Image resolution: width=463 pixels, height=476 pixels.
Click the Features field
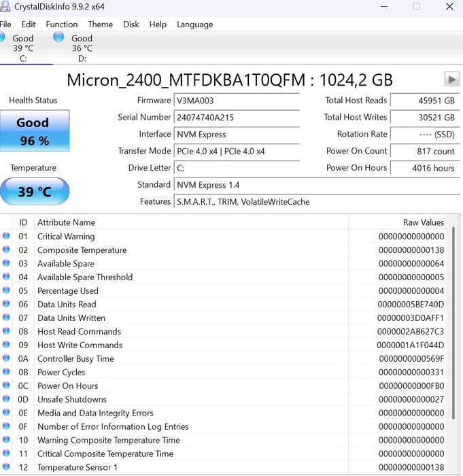click(317, 201)
